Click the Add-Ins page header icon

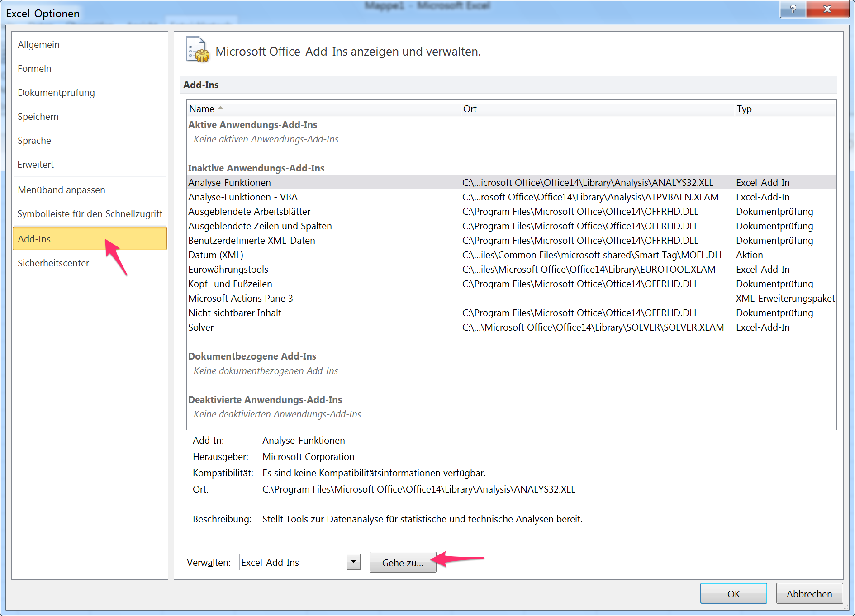point(198,50)
